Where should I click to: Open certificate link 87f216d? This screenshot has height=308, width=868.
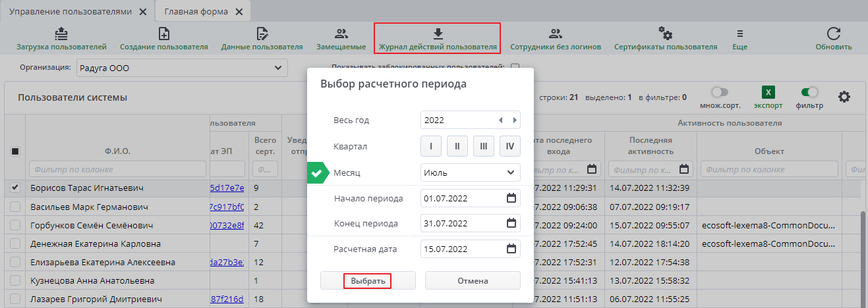point(227,299)
